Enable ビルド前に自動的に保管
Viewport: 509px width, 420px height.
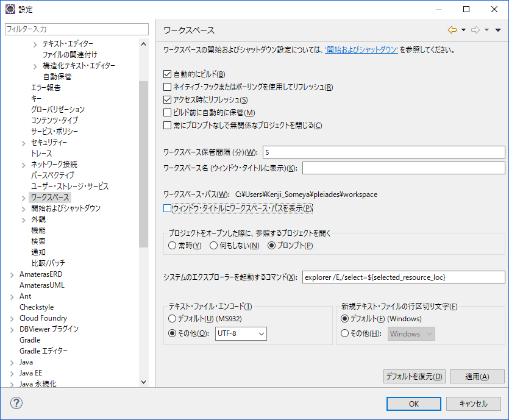pos(166,113)
